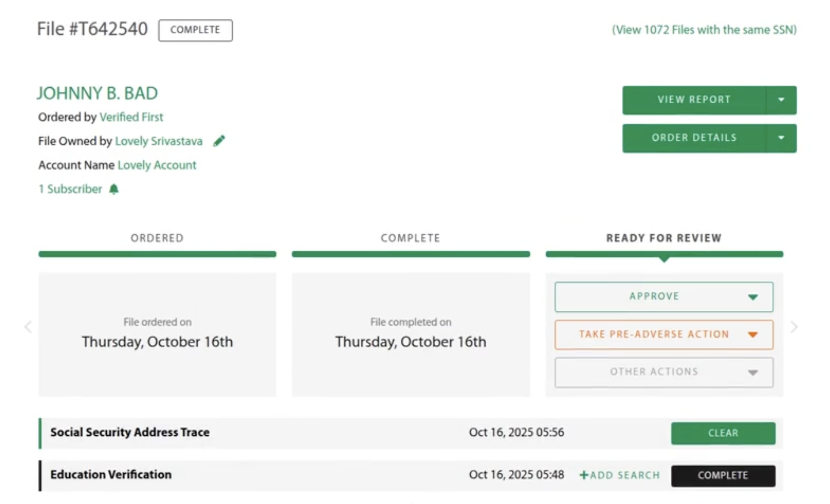Screen dimensions: 830x504
Task: Click the left carousel arrow
Action: click(x=28, y=327)
